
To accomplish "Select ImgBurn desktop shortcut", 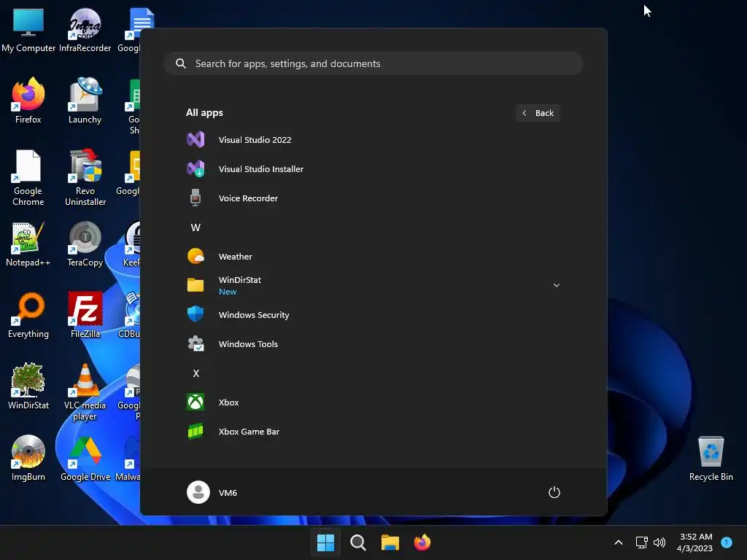I will (28, 458).
